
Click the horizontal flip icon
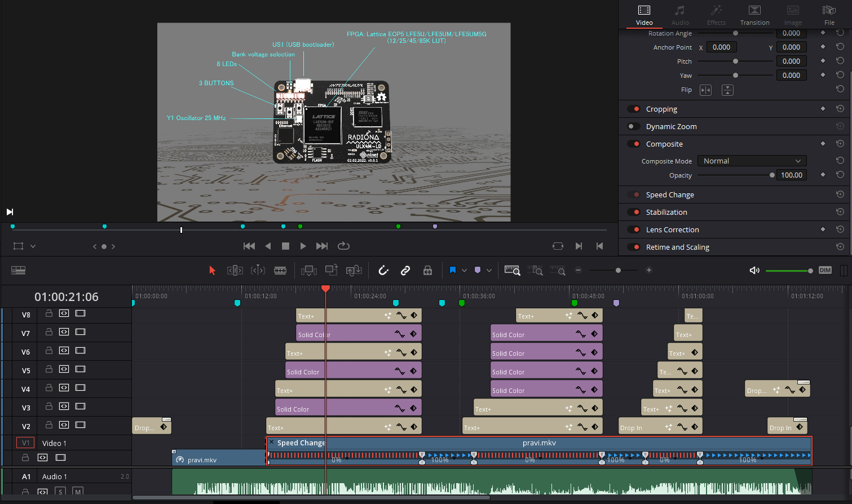[705, 90]
